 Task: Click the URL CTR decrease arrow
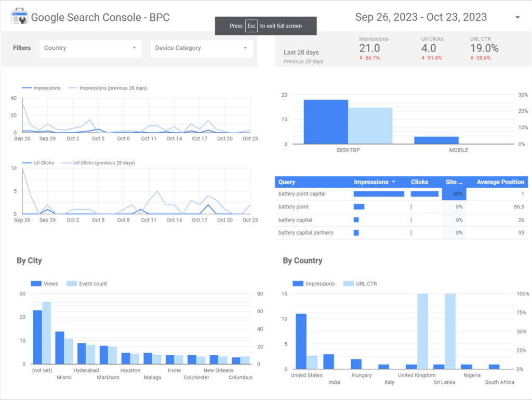tap(472, 58)
